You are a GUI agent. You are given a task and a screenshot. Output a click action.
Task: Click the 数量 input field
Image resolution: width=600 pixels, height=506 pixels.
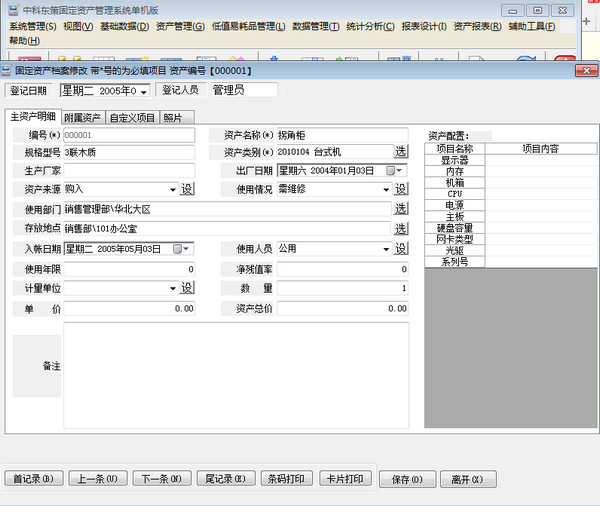coord(342,288)
